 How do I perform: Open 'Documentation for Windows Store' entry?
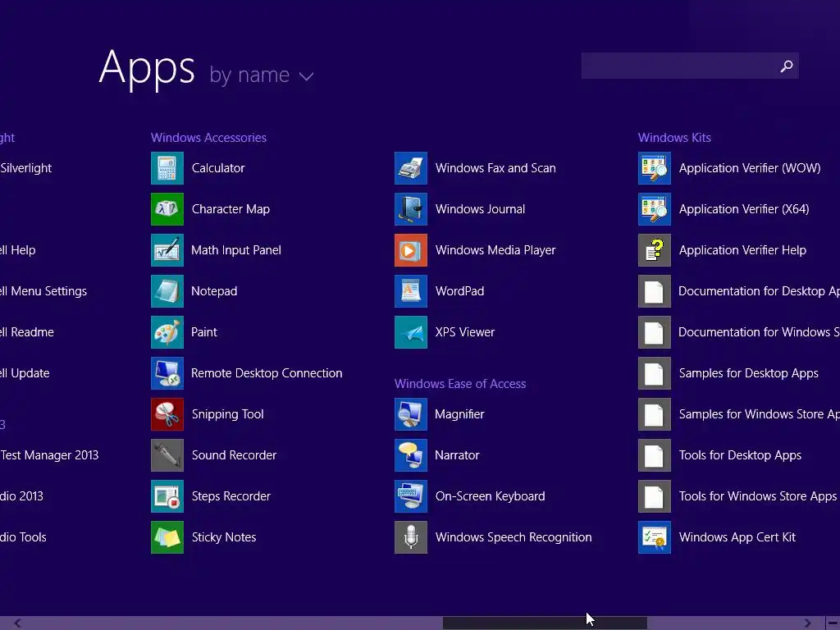(x=739, y=332)
